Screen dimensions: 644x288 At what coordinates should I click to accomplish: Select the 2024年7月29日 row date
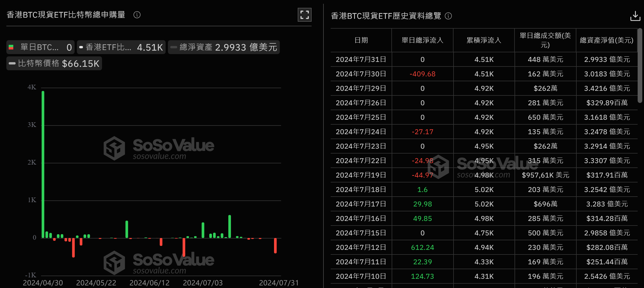(x=361, y=88)
